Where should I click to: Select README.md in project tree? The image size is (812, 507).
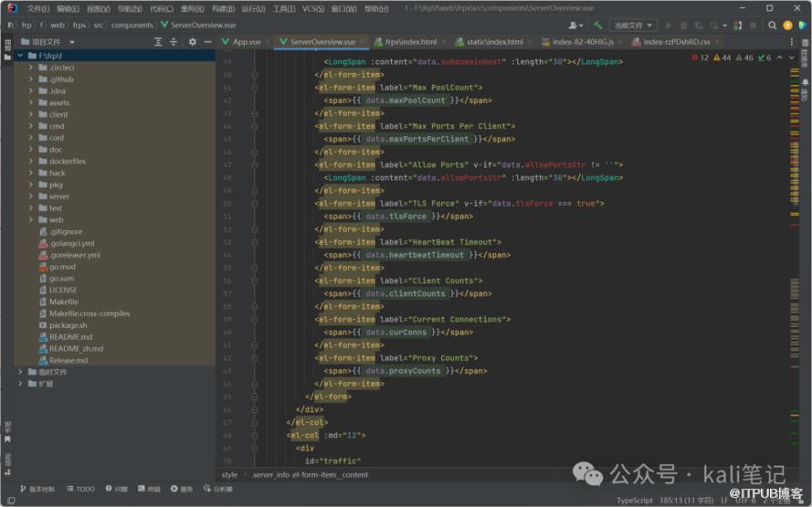pos(70,337)
